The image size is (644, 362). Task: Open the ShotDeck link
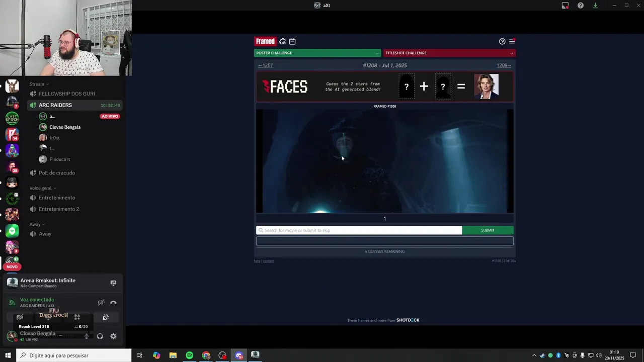pos(408,320)
